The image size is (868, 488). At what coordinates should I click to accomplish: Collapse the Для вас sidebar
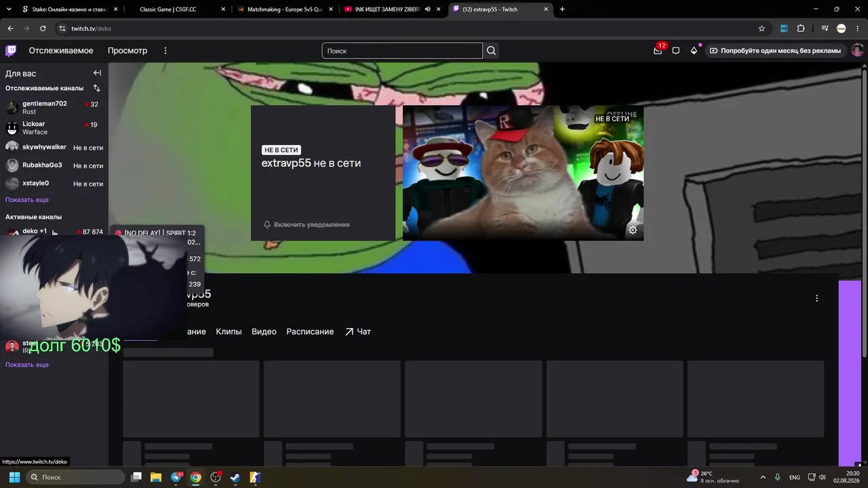coord(97,73)
